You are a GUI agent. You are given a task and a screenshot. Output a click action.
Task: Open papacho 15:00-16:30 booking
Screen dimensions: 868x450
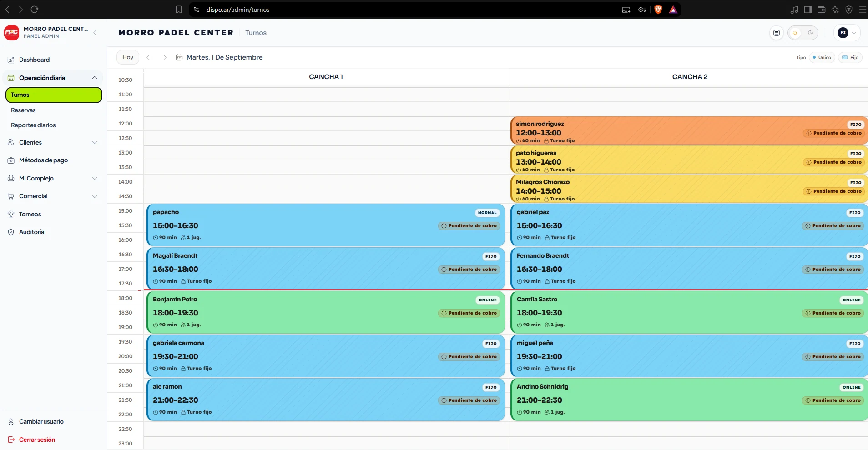point(326,225)
